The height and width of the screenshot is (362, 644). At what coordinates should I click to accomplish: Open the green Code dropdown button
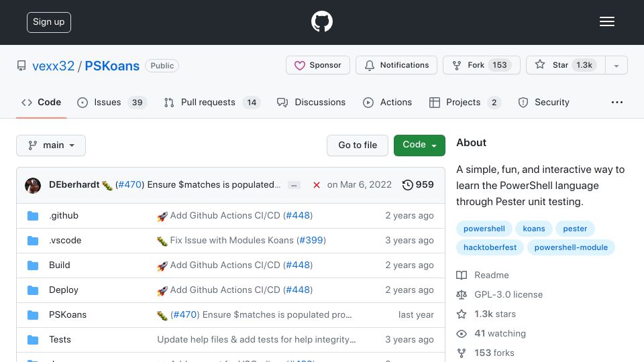(419, 145)
